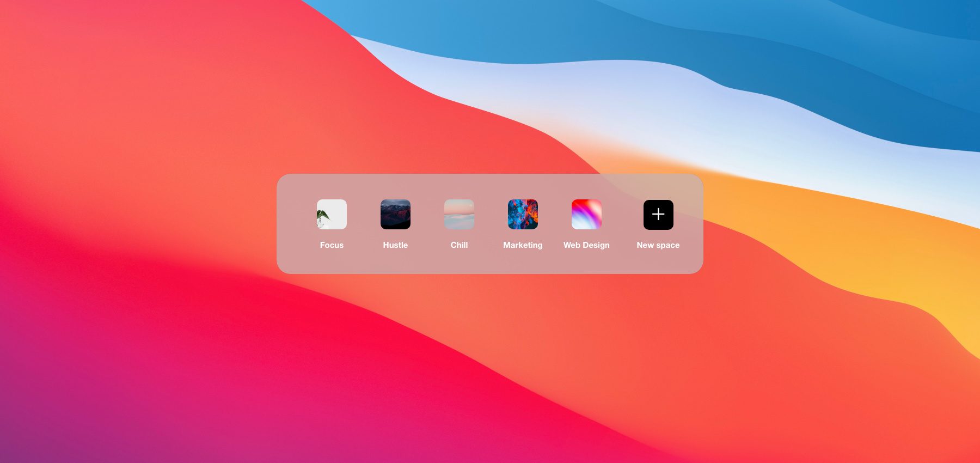Click the Focus text label

[332, 245]
